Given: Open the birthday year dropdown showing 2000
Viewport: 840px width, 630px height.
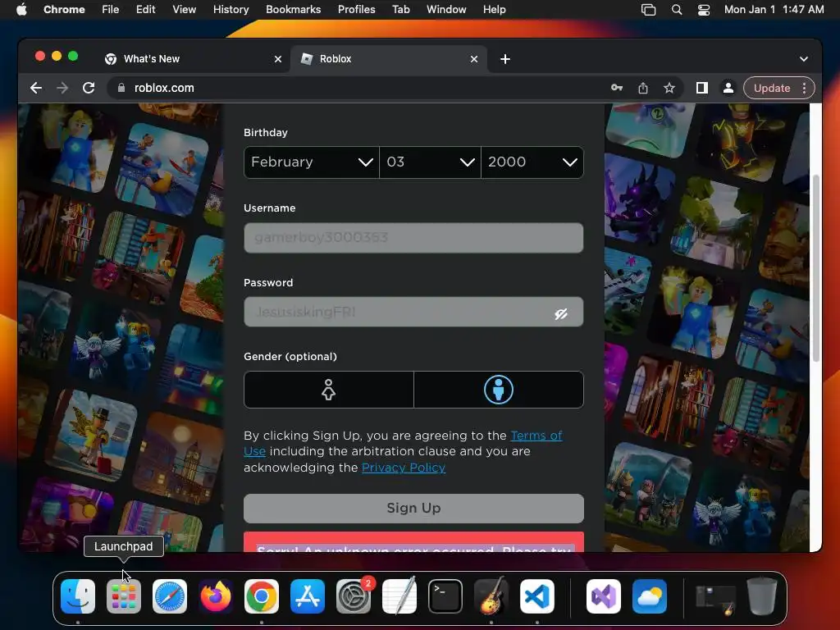Looking at the screenshot, I should (x=532, y=162).
